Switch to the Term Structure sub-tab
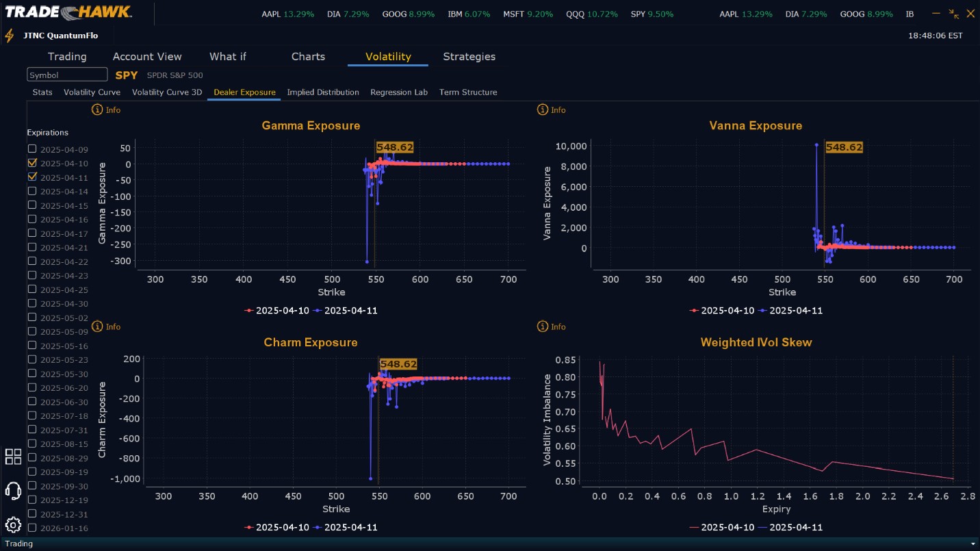Screen dimensions: 980x551 click(x=468, y=92)
